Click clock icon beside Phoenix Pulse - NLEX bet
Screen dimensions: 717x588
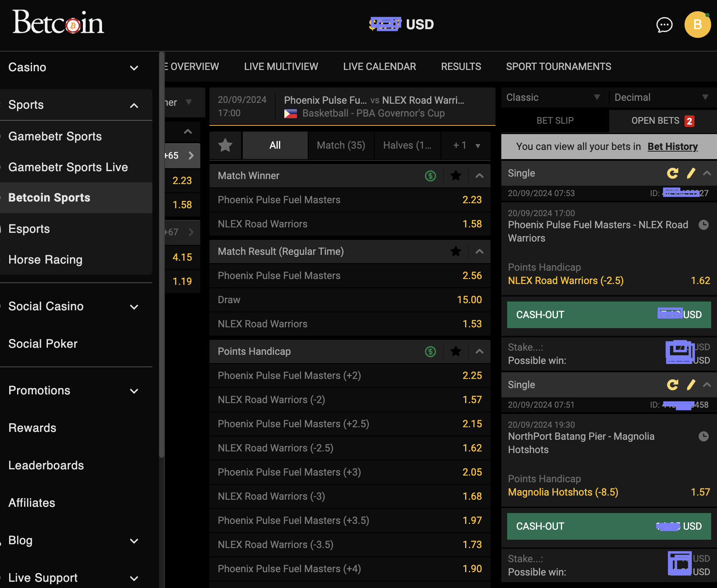click(x=704, y=225)
